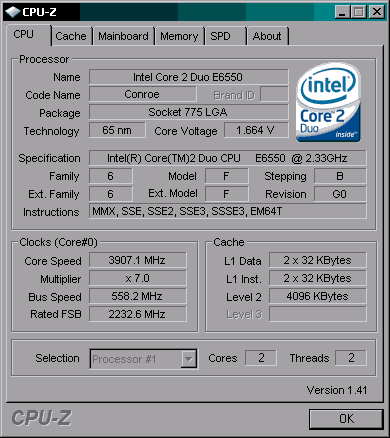Click the Instructions field listing MMX, SSE
The width and height of the screenshot is (390, 438).
(x=228, y=211)
